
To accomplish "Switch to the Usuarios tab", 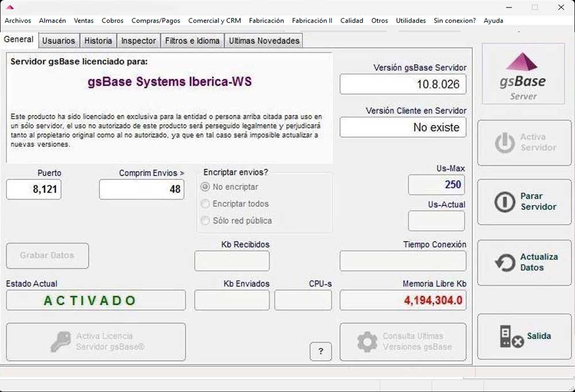I will (x=59, y=41).
